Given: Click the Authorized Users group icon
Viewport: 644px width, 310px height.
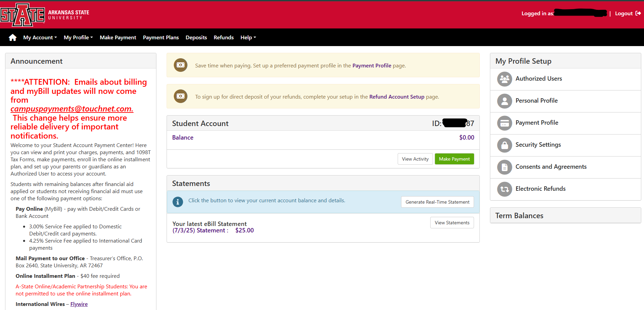Looking at the screenshot, I should pyautogui.click(x=505, y=79).
